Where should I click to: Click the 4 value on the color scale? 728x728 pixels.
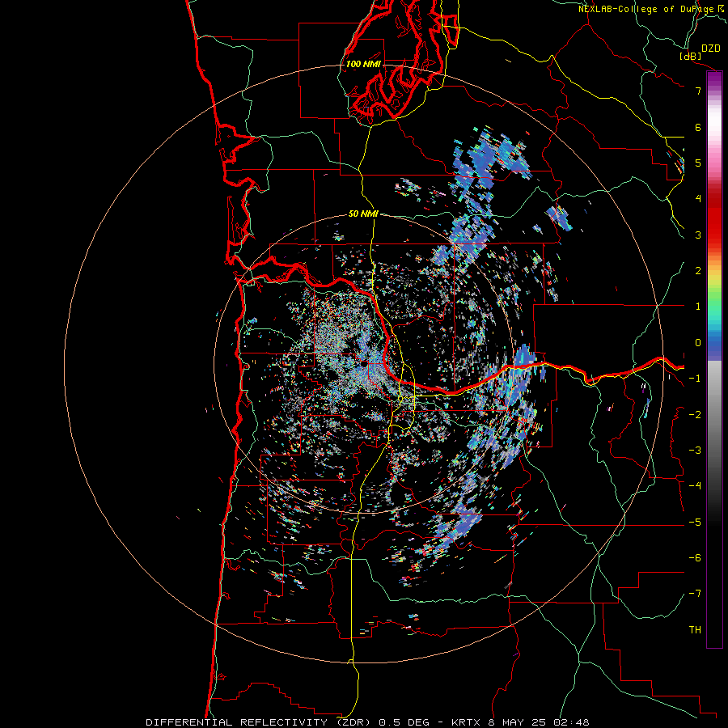tap(698, 199)
